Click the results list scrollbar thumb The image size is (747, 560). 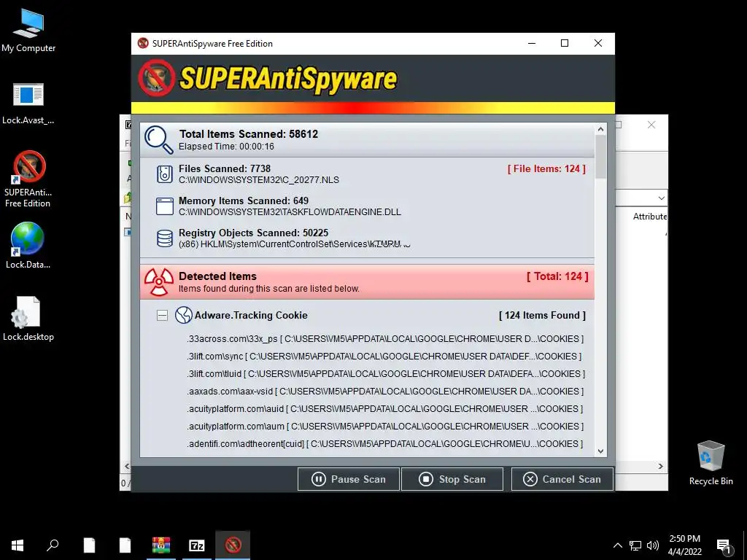point(601,157)
